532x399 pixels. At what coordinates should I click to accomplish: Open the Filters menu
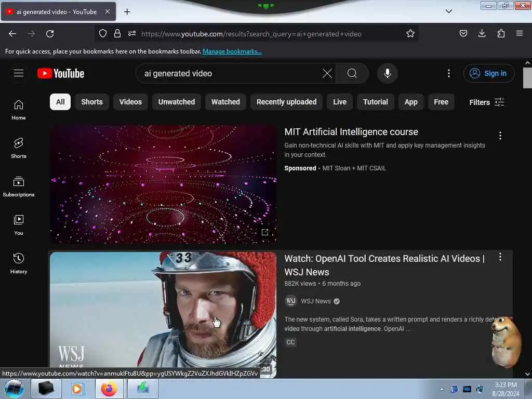[486, 102]
